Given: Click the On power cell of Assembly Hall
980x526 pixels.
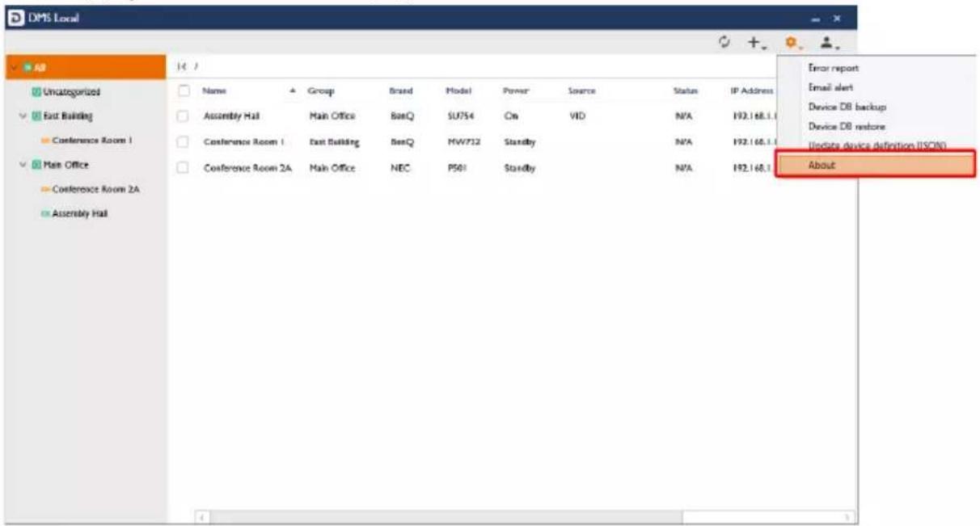Looking at the screenshot, I should 510,116.
